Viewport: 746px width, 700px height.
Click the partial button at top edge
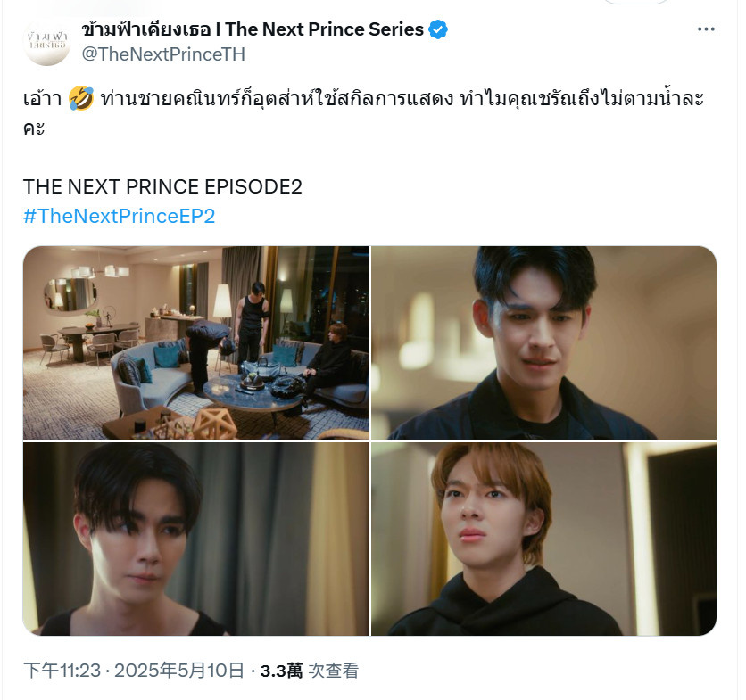tap(635, 2)
